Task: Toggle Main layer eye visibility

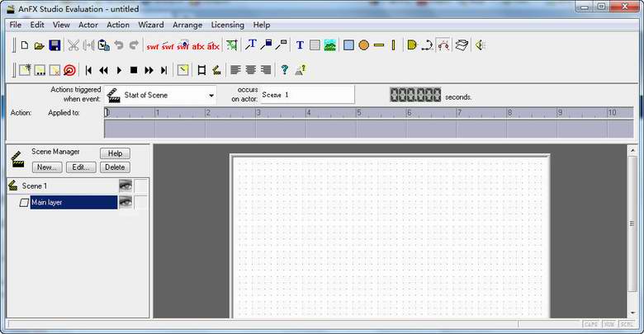Action: click(125, 202)
